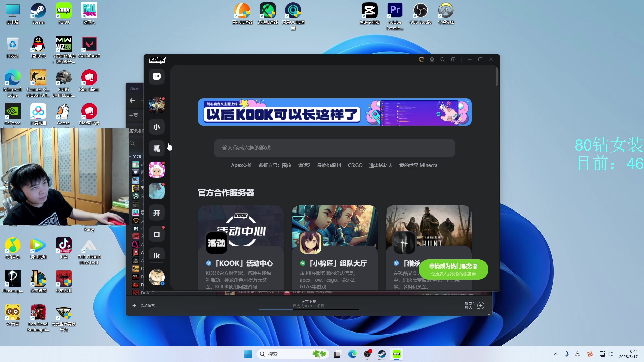
Task: Select the server icon labeled 小
Action: (x=157, y=127)
